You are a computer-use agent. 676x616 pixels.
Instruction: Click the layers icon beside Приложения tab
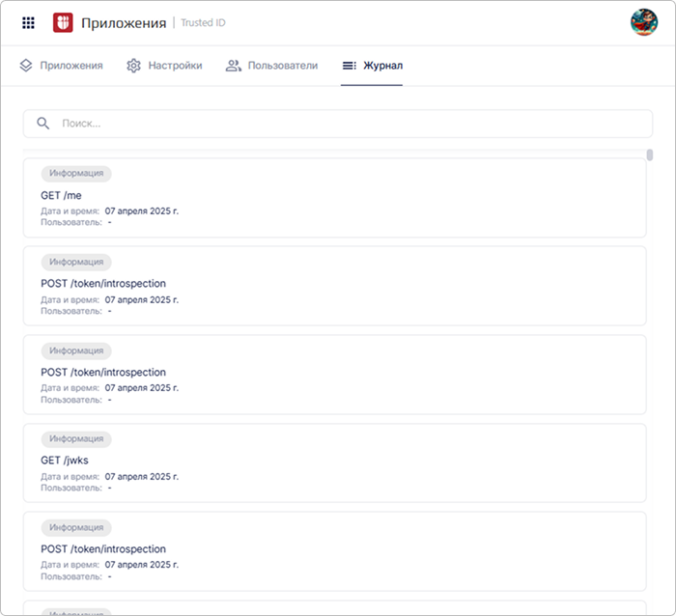point(26,66)
